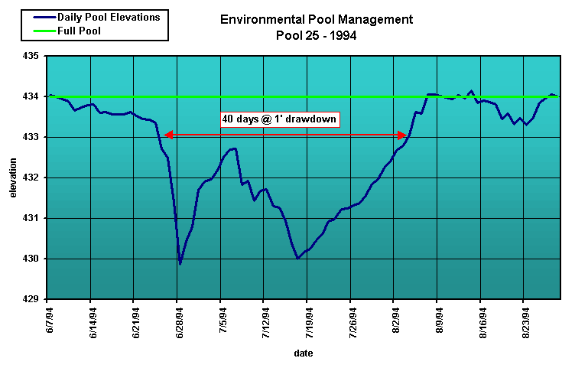Click the 7/5/94 date label
The width and height of the screenshot is (588, 368).
click(223, 320)
